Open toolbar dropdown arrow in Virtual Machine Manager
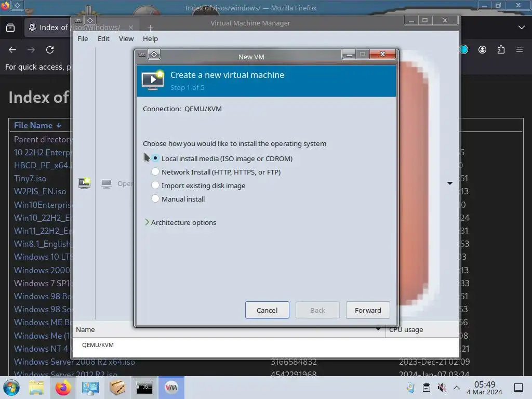Screen dimensions: 532x399 [450, 183]
